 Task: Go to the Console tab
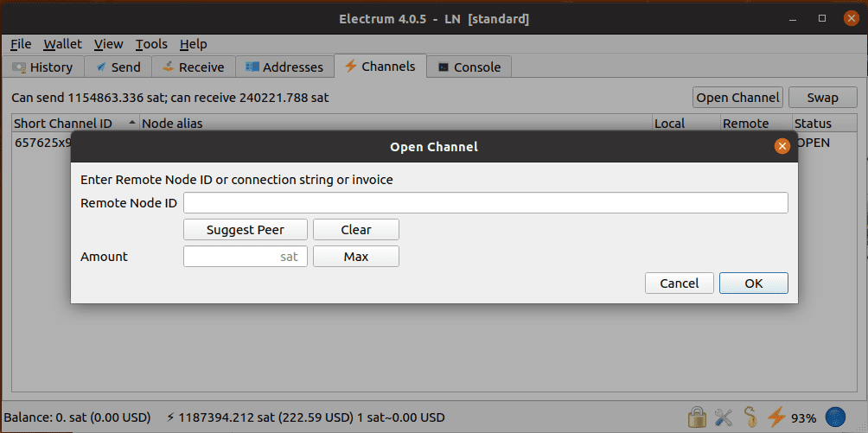(x=470, y=67)
